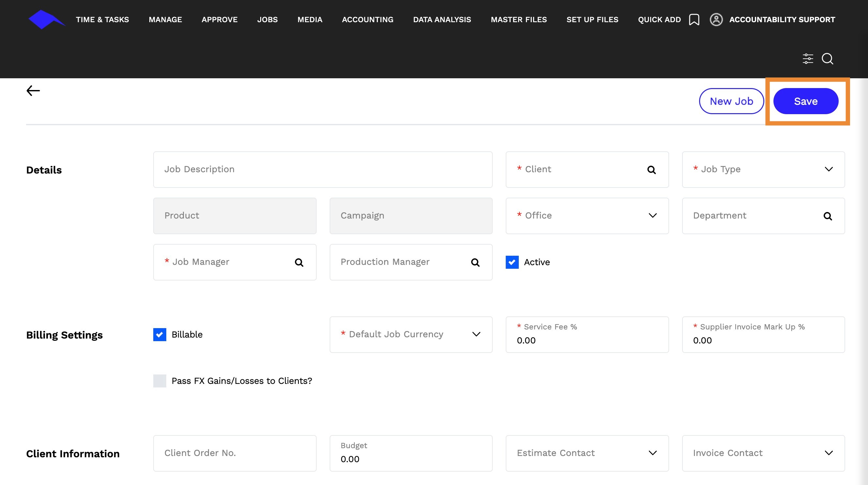Click the user profile avatar icon
This screenshot has width=868, height=485.
(716, 20)
